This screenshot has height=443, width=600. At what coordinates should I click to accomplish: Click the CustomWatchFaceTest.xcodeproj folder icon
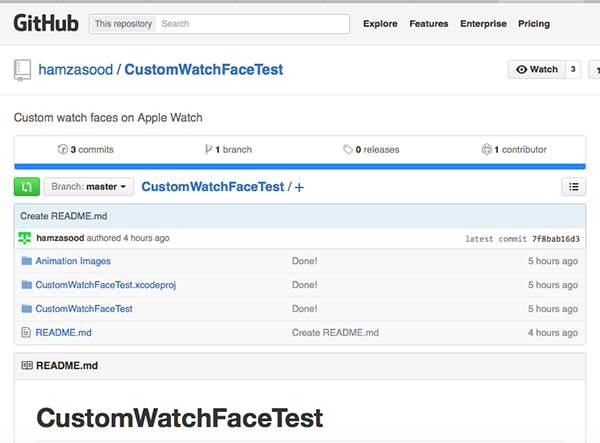coord(26,285)
